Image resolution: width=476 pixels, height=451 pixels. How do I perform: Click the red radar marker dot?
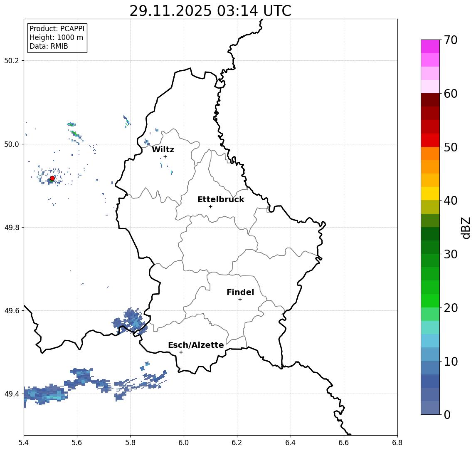[52, 178]
